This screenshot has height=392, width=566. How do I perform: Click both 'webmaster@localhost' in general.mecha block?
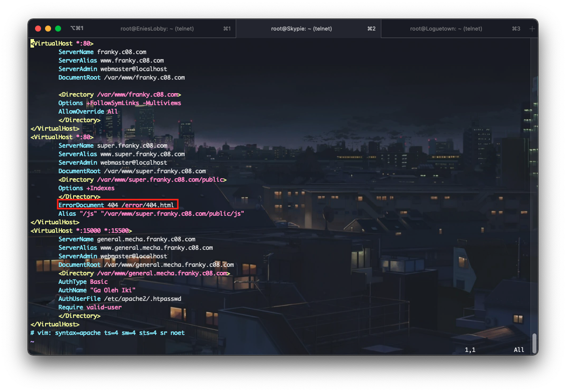(x=134, y=256)
